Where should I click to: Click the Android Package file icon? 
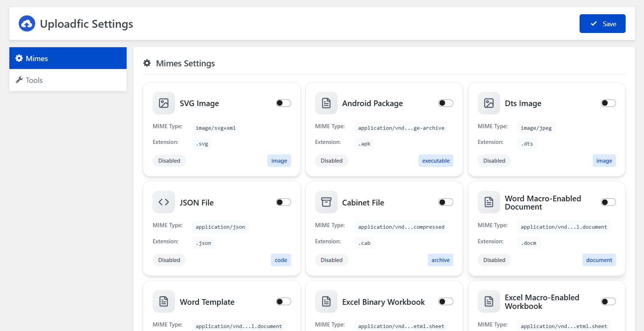[x=326, y=103]
